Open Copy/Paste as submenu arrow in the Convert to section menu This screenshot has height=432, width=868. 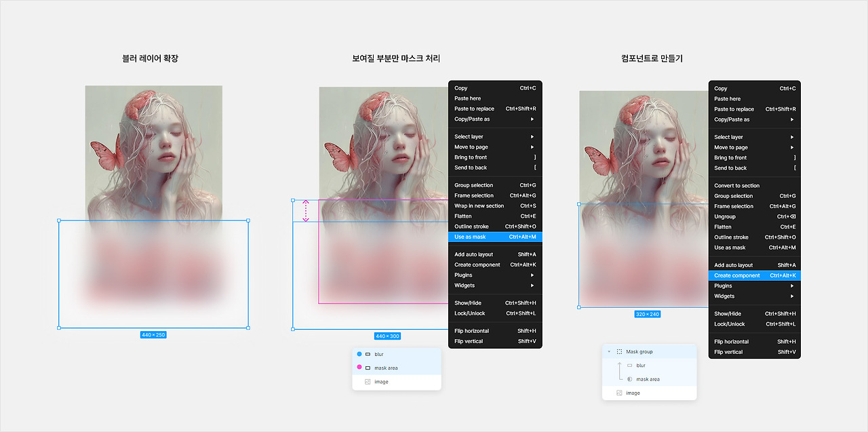point(792,119)
